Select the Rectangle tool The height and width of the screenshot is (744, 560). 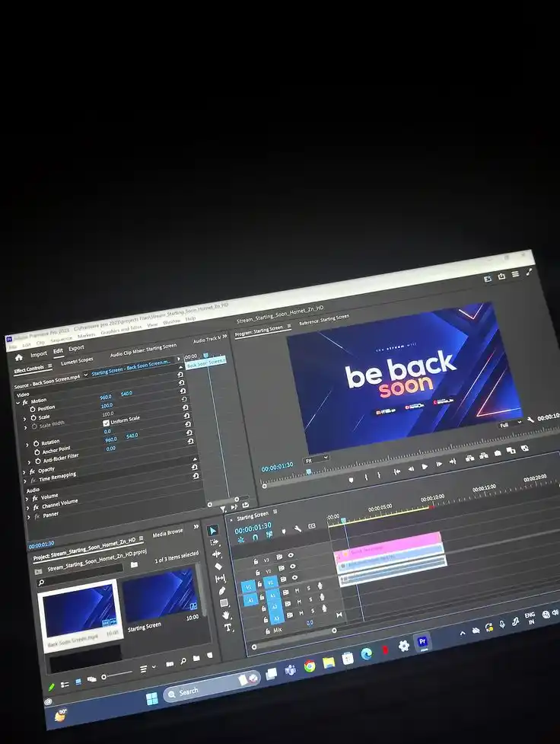(224, 603)
